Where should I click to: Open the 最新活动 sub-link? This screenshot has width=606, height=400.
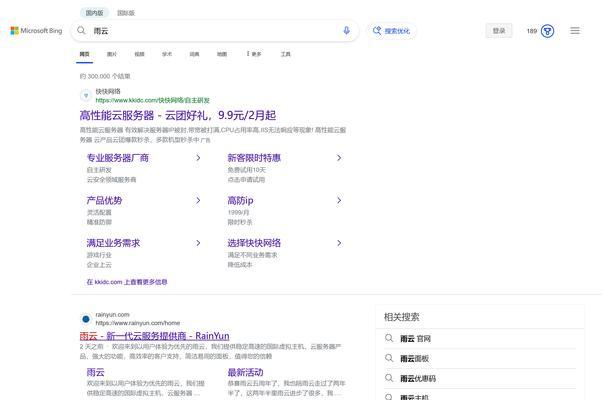(x=245, y=372)
